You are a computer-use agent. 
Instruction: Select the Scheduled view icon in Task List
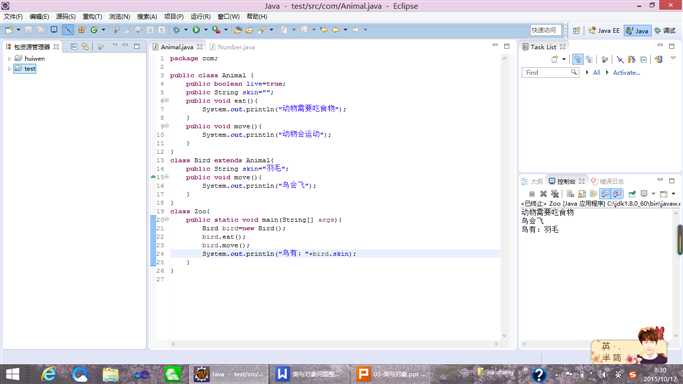tap(589, 59)
